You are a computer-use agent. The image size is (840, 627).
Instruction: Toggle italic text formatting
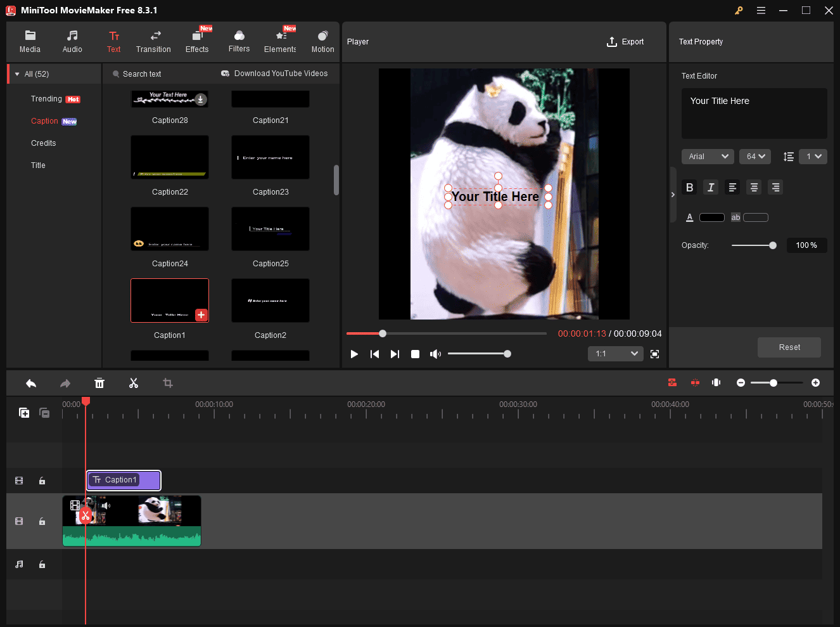point(711,187)
